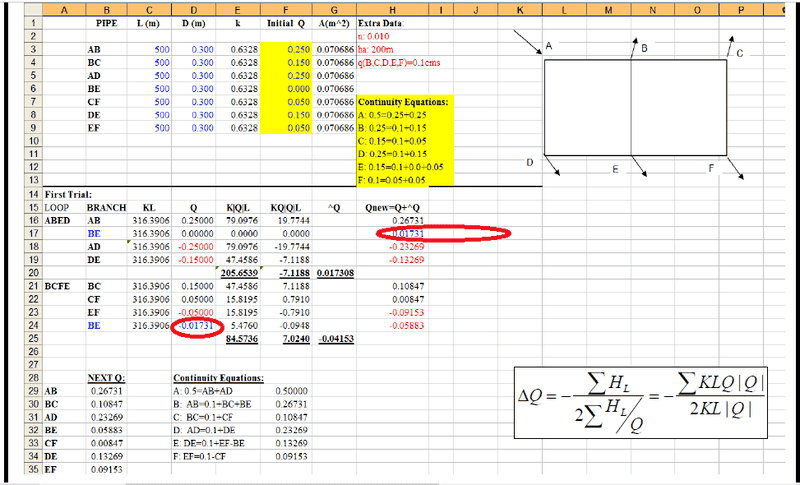Select the 'Qnew=Q+^Q' header cell
Screen dimensions: 800x485
click(x=397, y=205)
